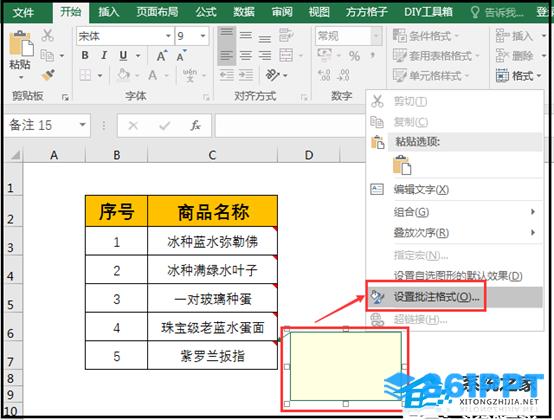Viewport: 554px width, 420px height.
Task: Toggle Italic formatting
Action: point(104,55)
